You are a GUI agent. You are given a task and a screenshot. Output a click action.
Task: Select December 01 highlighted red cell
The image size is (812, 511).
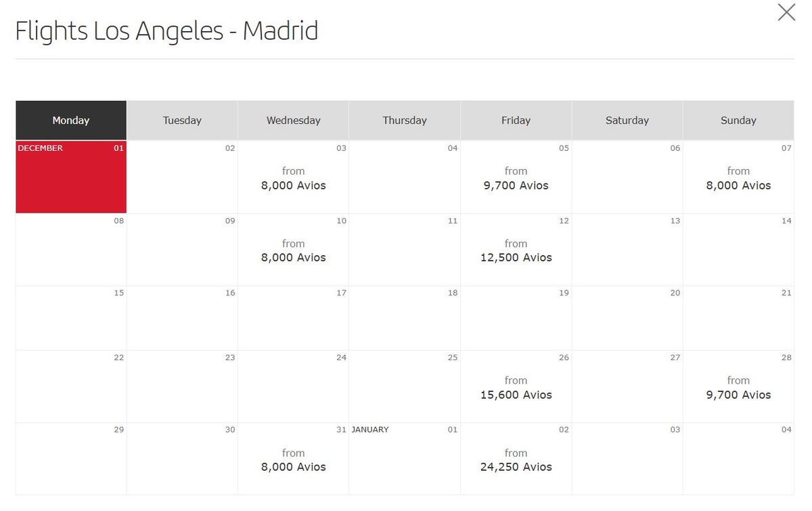coord(71,177)
